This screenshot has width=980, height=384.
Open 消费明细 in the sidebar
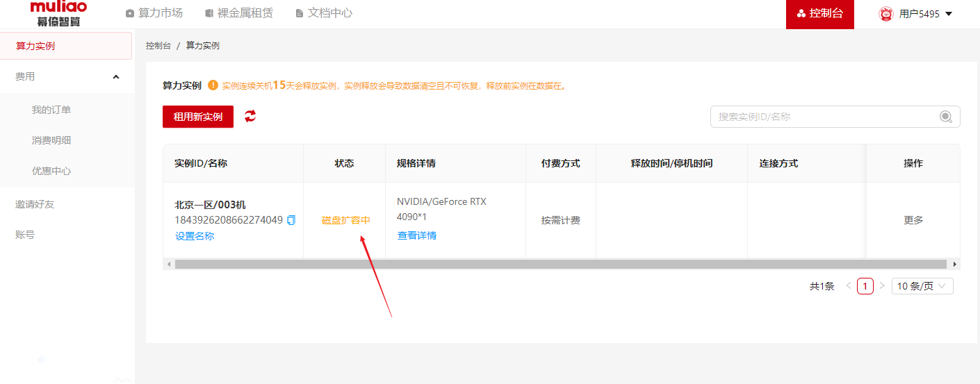coord(51,140)
